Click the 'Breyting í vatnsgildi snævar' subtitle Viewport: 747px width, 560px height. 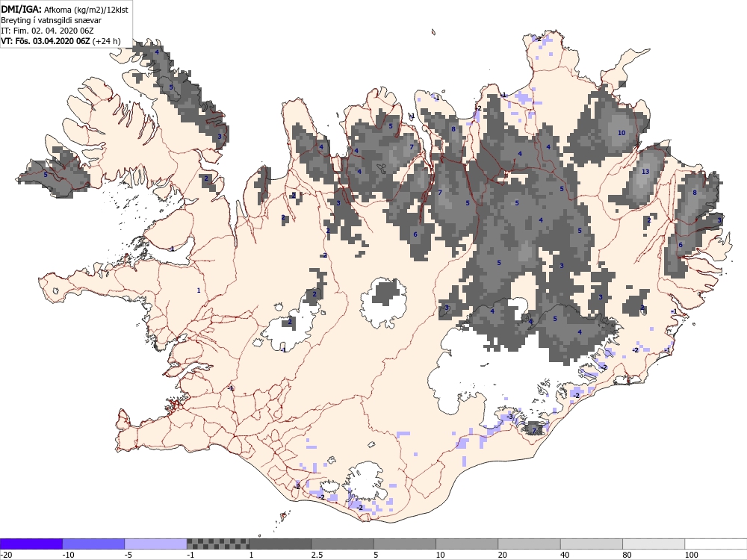pos(51,20)
